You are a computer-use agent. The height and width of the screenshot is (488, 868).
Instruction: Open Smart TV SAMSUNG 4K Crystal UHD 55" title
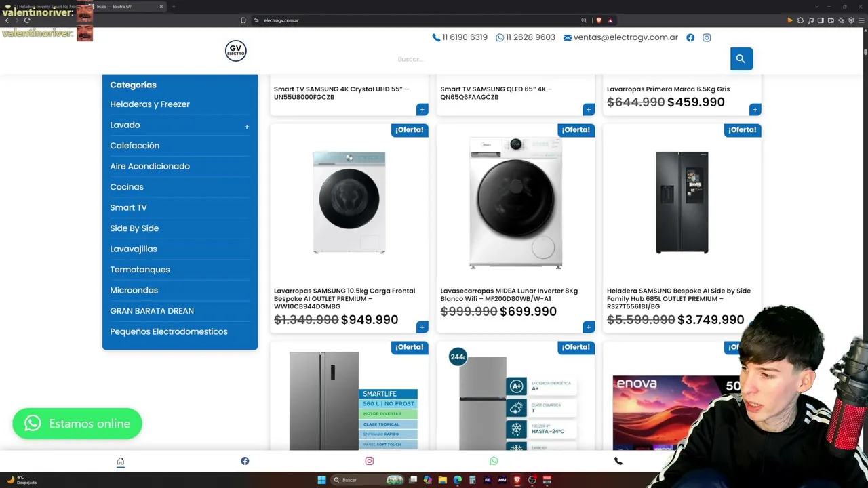point(341,93)
